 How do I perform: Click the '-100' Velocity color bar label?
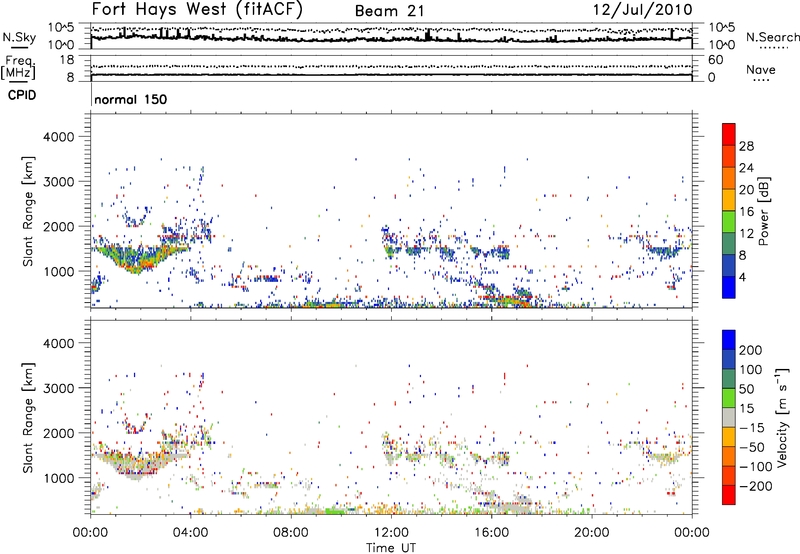pyautogui.click(x=756, y=467)
